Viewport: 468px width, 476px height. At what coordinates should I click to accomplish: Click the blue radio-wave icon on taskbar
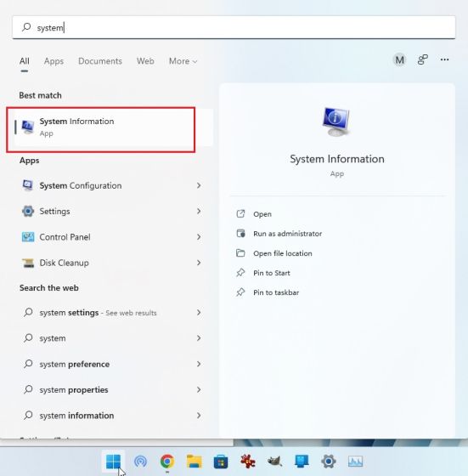click(140, 462)
